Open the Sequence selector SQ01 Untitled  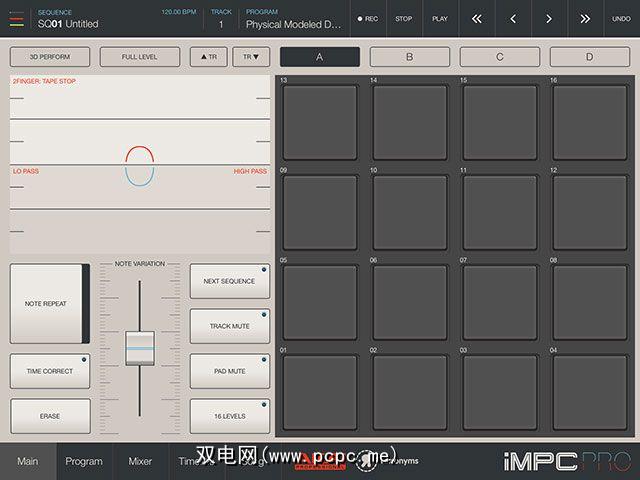point(100,18)
